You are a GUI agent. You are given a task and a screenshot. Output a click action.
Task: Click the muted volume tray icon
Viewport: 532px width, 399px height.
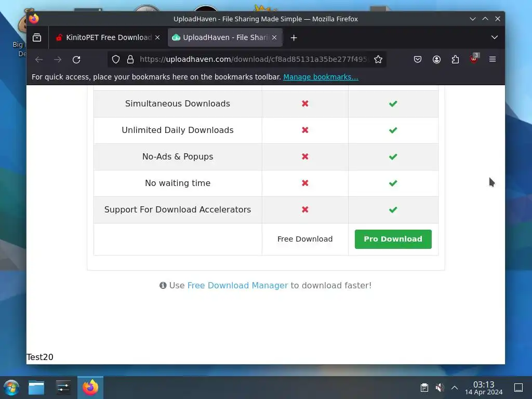pos(440,388)
